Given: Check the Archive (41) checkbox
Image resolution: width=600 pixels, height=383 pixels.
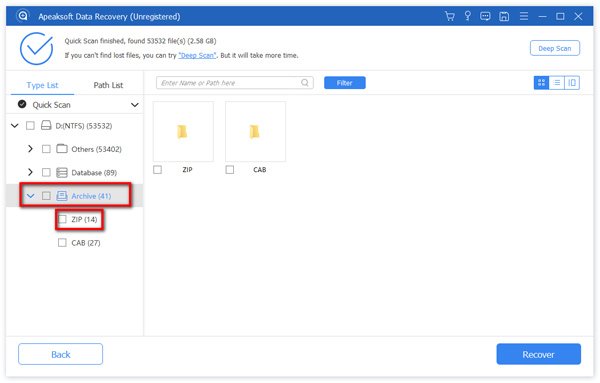Looking at the screenshot, I should click(x=46, y=196).
